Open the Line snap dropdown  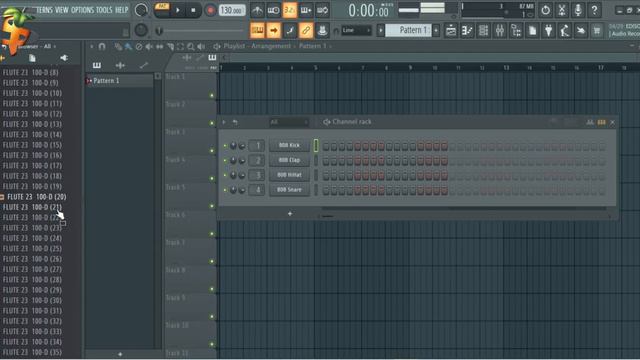pyautogui.click(x=356, y=30)
